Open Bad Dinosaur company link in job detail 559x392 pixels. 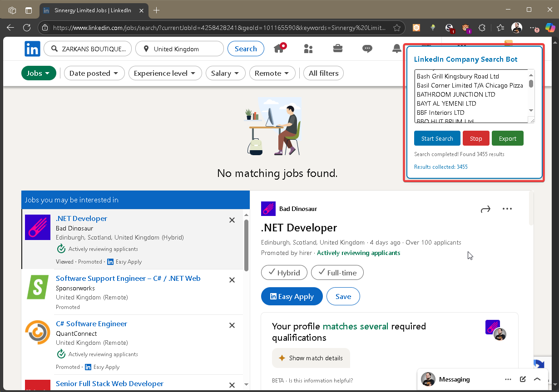(298, 209)
